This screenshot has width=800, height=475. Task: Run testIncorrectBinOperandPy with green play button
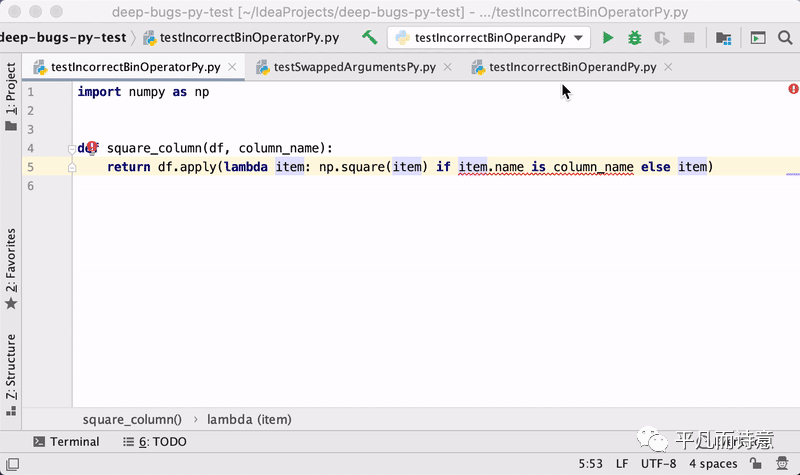tap(607, 38)
